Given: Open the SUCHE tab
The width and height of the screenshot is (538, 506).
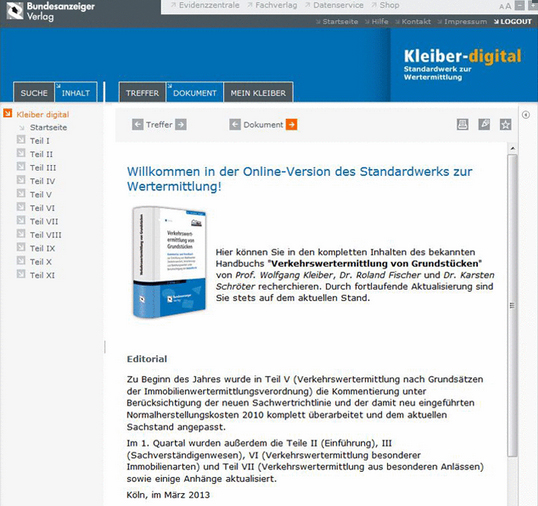Looking at the screenshot, I should click(34, 92).
